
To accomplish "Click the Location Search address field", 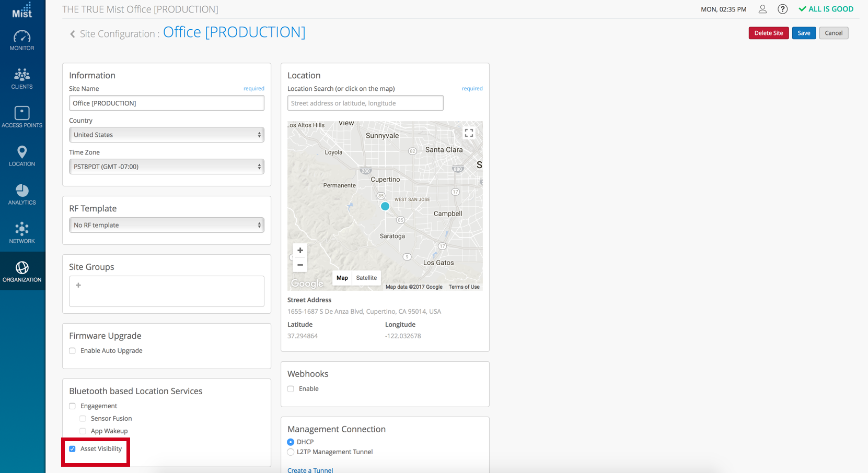I will (x=365, y=103).
